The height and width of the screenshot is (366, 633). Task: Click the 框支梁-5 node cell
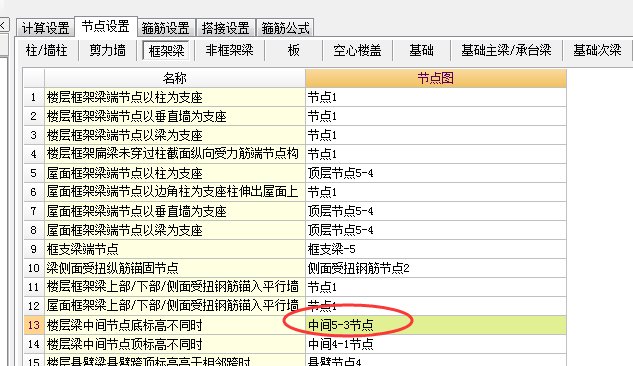[x=436, y=249]
